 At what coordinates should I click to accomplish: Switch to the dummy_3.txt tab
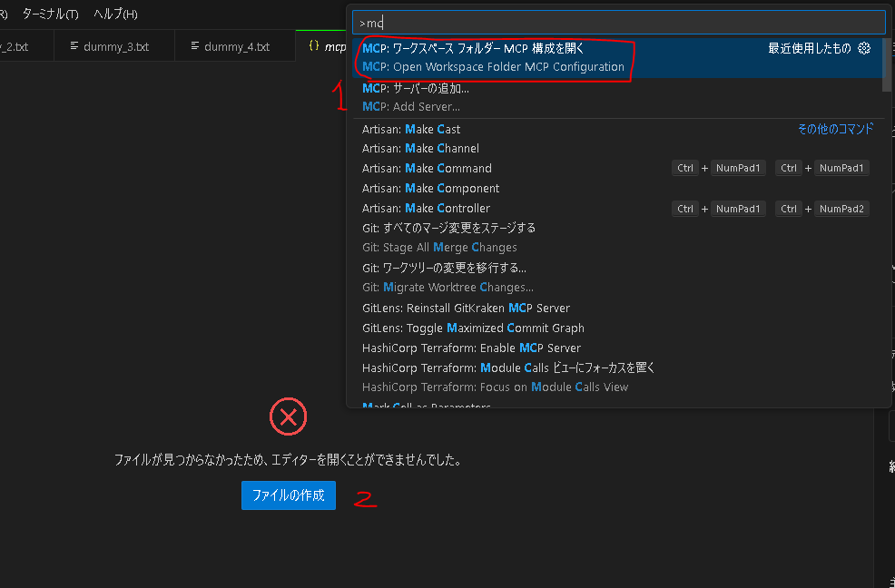tap(114, 46)
